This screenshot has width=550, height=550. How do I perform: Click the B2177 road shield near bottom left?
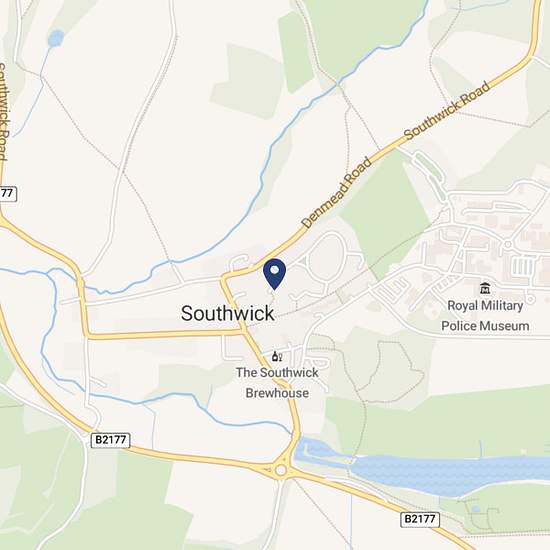point(110,440)
